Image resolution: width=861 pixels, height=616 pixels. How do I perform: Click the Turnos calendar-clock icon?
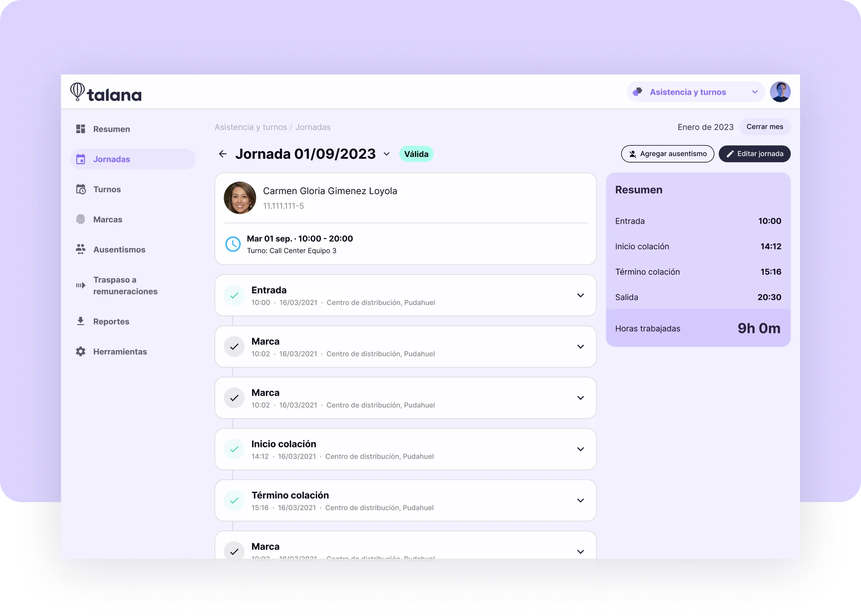click(81, 189)
